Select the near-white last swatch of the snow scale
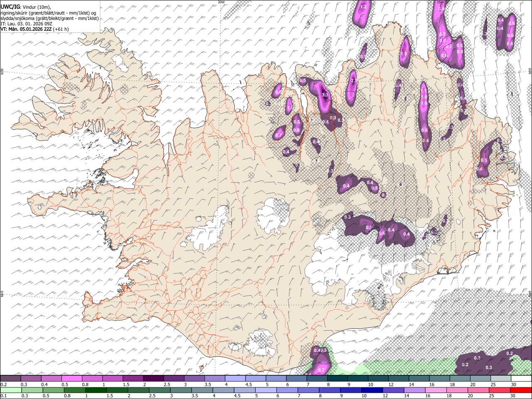532x399 pixels. click(521, 378)
